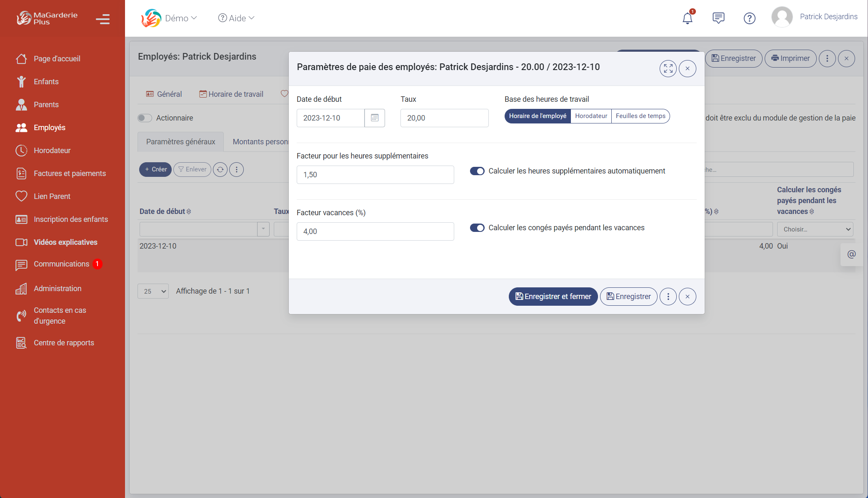Click the refresh icon beside the Enlever button

(x=220, y=169)
